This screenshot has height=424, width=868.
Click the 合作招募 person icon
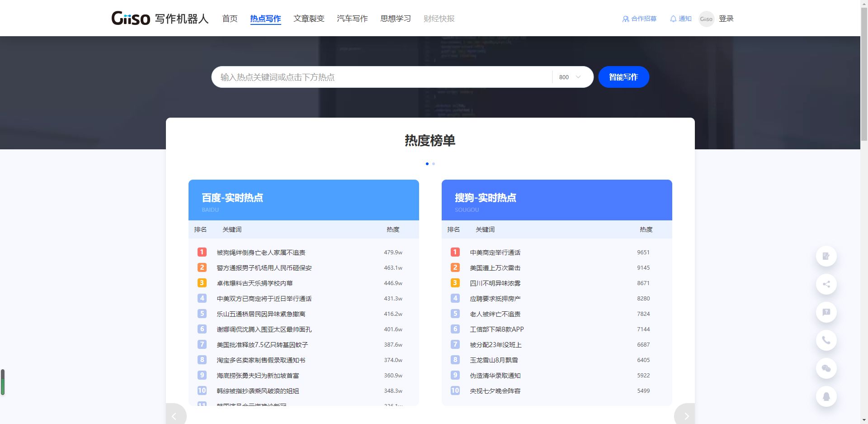coord(626,19)
